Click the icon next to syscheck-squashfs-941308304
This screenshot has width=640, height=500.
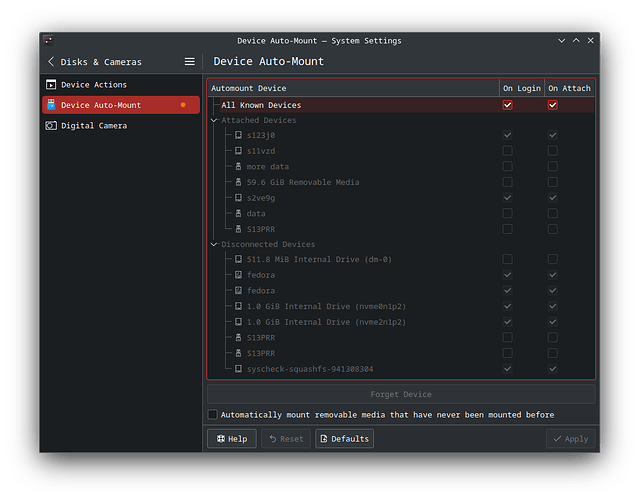(238, 369)
